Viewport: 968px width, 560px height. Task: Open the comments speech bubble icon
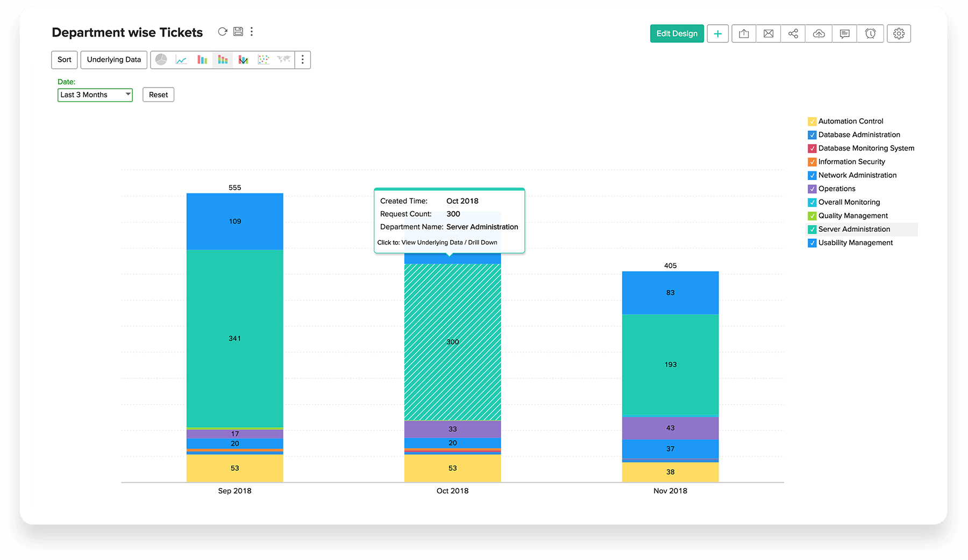pyautogui.click(x=845, y=34)
